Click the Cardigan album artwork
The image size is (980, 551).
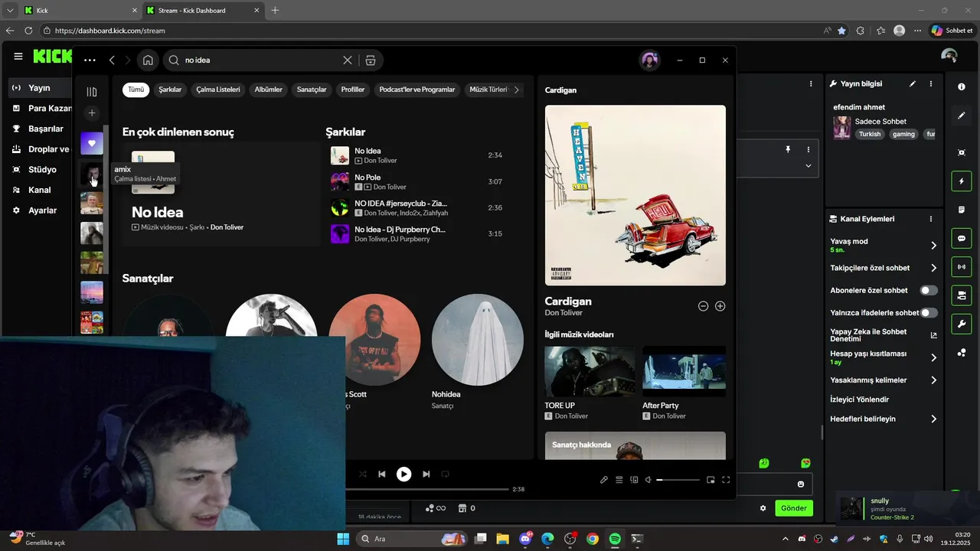click(635, 195)
